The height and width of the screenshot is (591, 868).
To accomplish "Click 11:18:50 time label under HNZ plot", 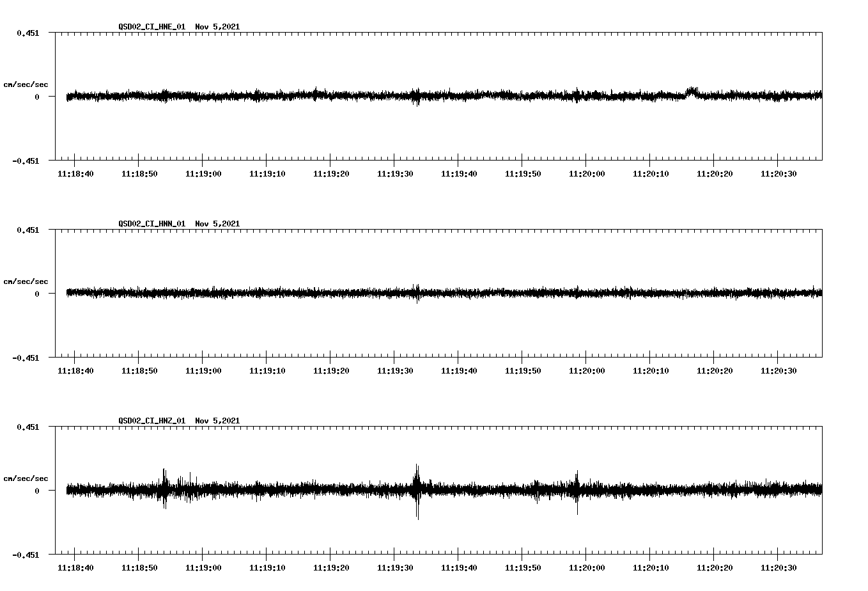I will click(139, 568).
